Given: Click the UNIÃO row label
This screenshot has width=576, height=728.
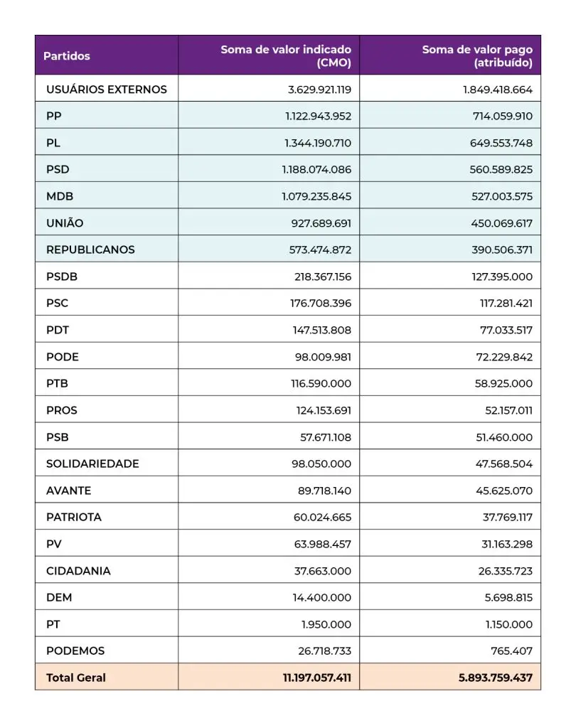Looking at the screenshot, I should tap(65, 223).
